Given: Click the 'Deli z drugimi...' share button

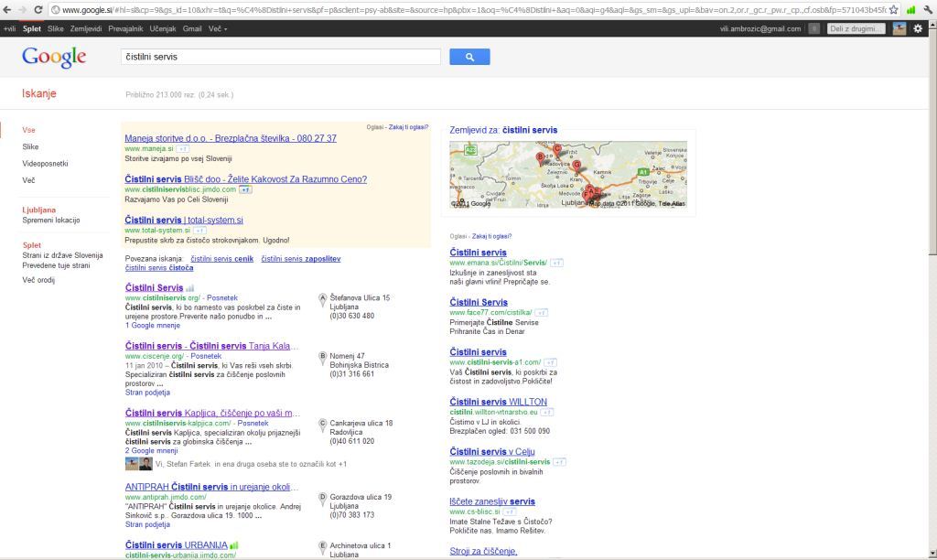Looking at the screenshot, I should 856,28.
